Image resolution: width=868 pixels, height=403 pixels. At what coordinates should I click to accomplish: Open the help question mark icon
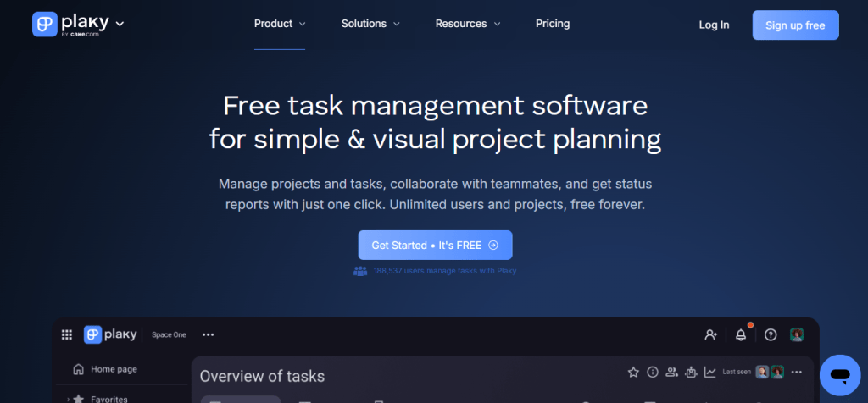(770, 334)
